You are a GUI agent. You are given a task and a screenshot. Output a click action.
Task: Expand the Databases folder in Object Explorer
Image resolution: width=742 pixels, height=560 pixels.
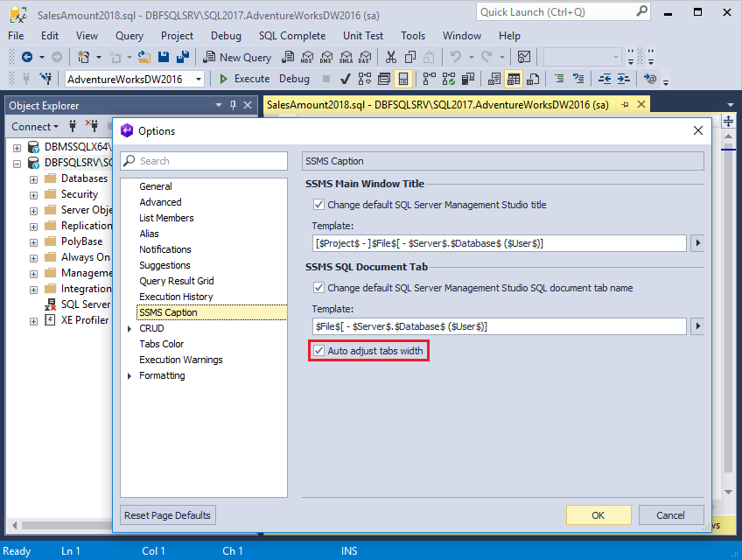tap(33, 179)
